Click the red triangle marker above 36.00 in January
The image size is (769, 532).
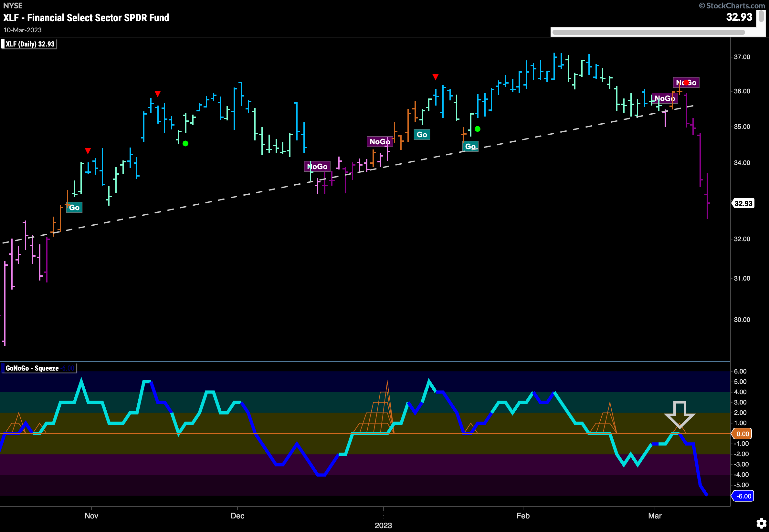[x=435, y=77]
